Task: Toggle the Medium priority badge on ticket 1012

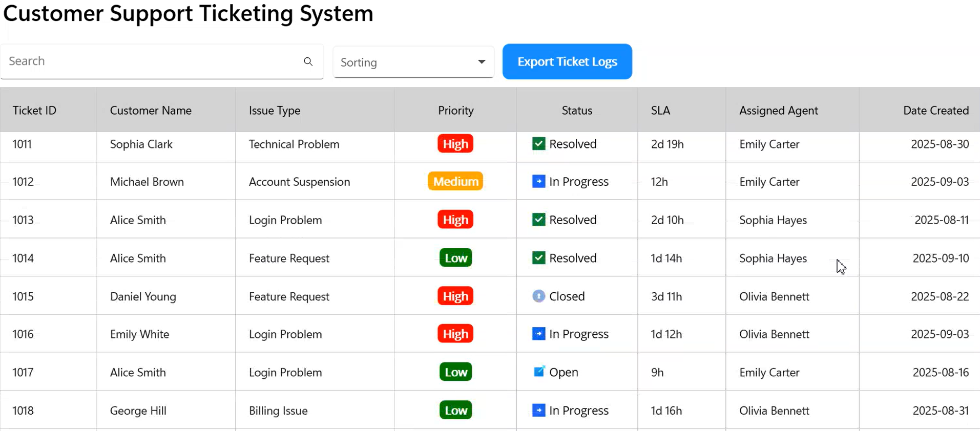Action: pyautogui.click(x=455, y=181)
